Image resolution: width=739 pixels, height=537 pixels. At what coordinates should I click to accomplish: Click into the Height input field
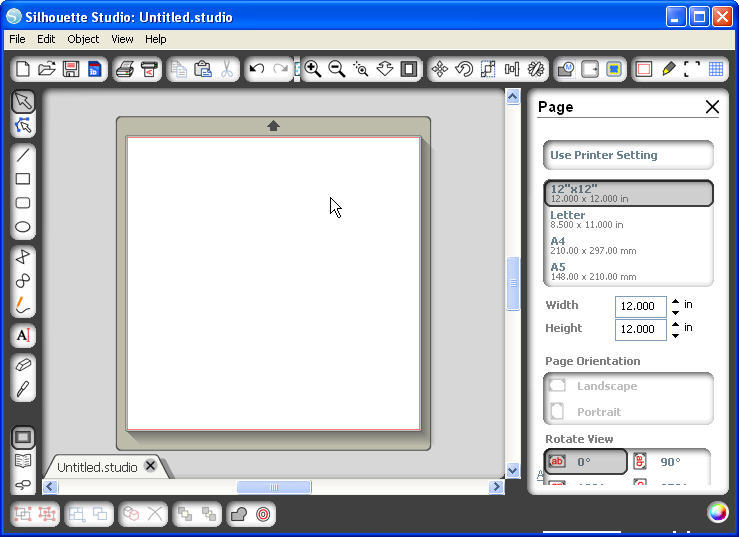click(x=640, y=329)
